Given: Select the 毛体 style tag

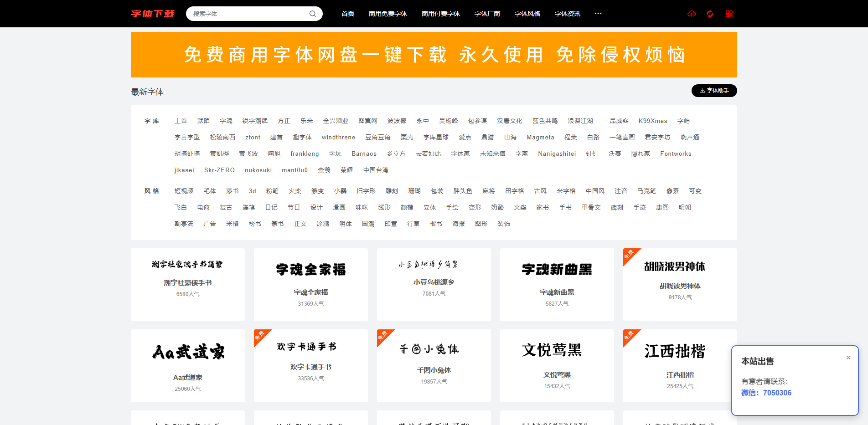Looking at the screenshot, I should tap(210, 191).
